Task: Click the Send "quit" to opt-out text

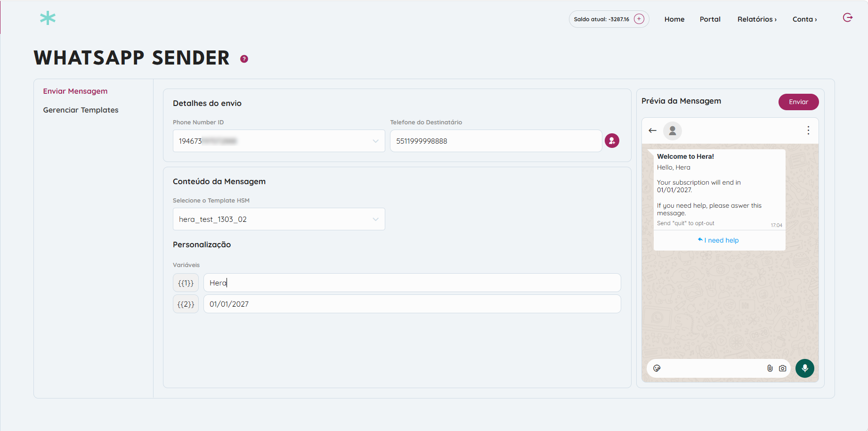Action: pos(686,223)
